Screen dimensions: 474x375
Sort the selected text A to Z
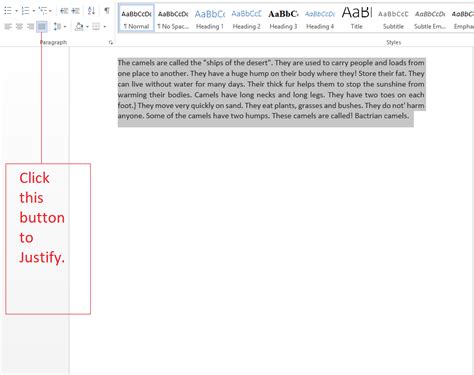(x=91, y=11)
